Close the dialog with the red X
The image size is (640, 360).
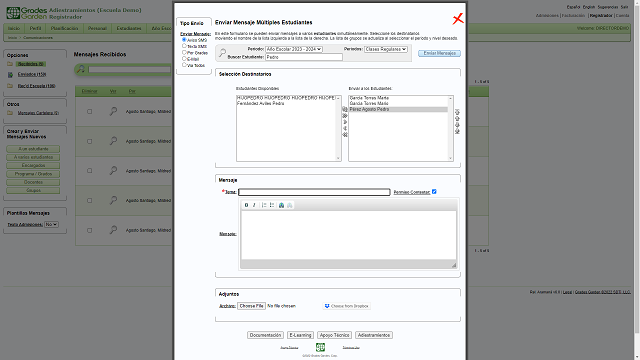[458, 19]
